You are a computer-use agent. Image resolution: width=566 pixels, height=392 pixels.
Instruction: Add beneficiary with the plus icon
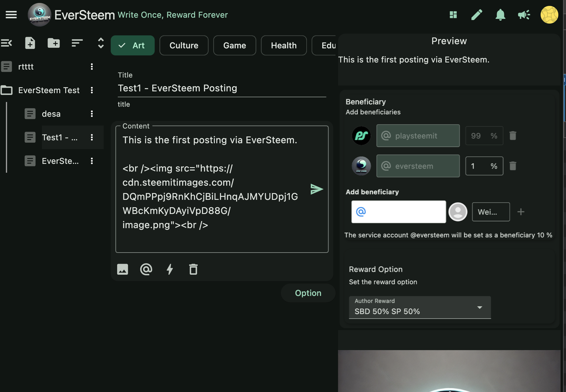521,212
